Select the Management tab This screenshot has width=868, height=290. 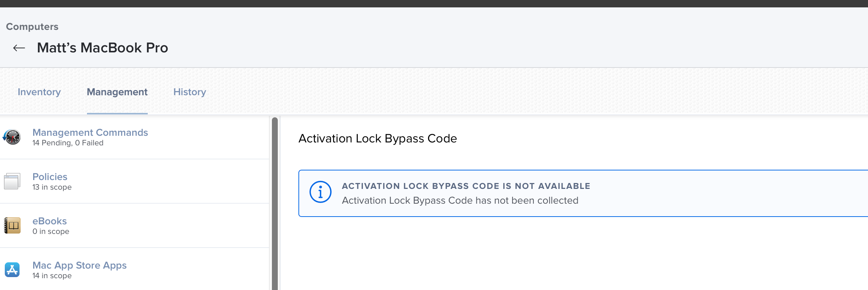(x=117, y=92)
